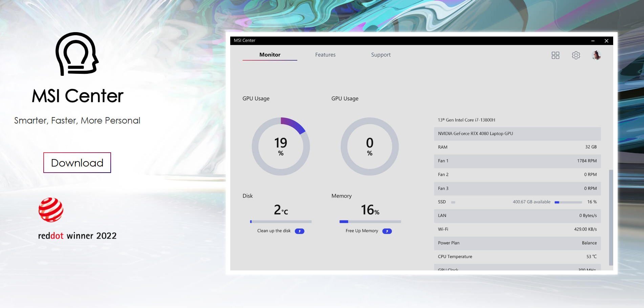This screenshot has width=644, height=308.
Task: Click the large MSI Center heading
Action: tap(78, 96)
